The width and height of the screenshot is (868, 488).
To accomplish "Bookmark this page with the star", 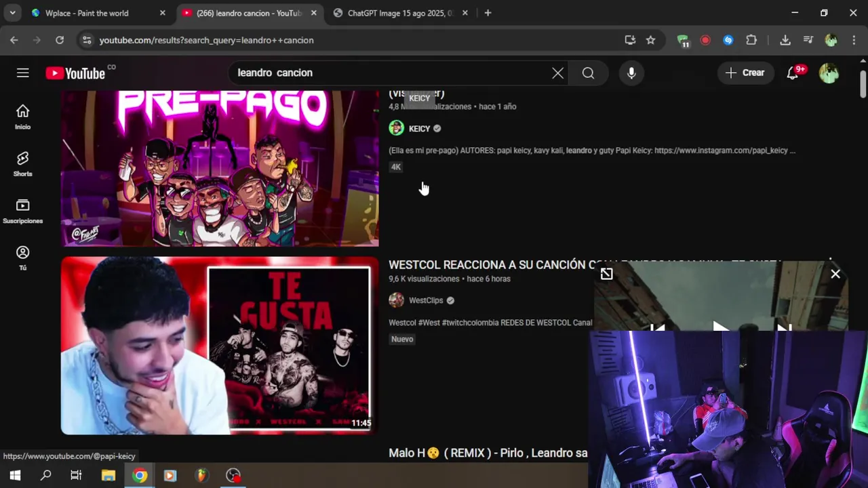I will [650, 40].
